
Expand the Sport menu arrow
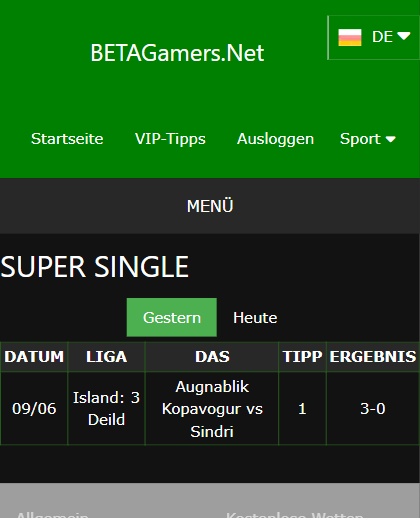(390, 139)
